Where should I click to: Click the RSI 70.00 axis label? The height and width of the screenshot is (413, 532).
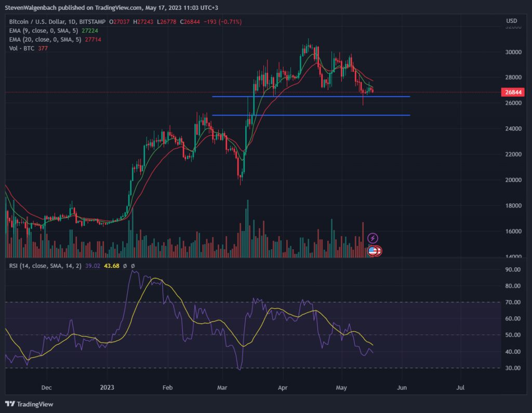click(513, 302)
